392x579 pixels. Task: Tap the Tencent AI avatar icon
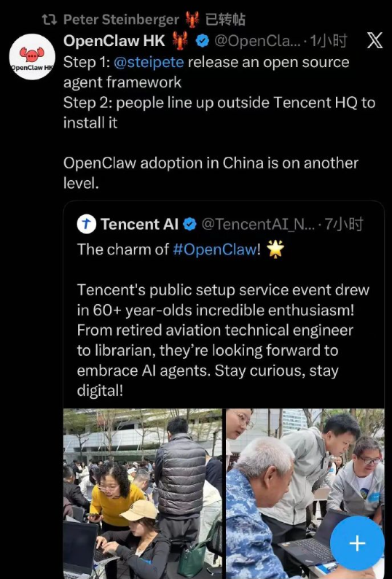[87, 224]
